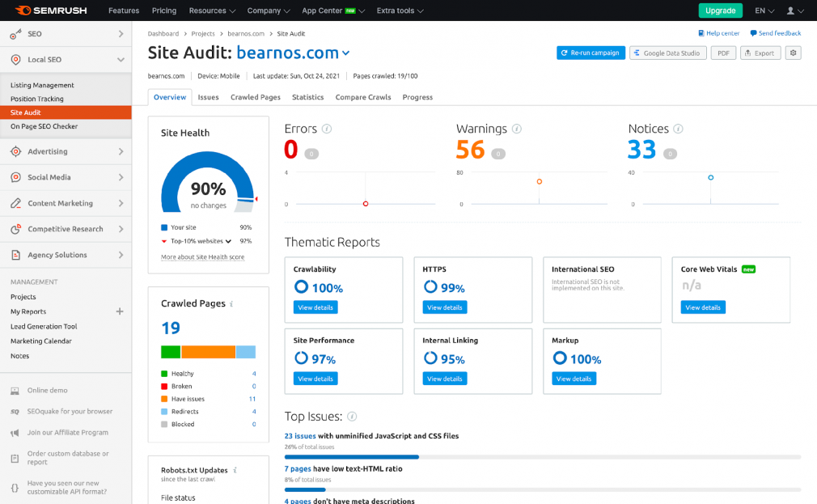Click the Local SEO pin icon
The image size is (817, 504).
tap(15, 59)
